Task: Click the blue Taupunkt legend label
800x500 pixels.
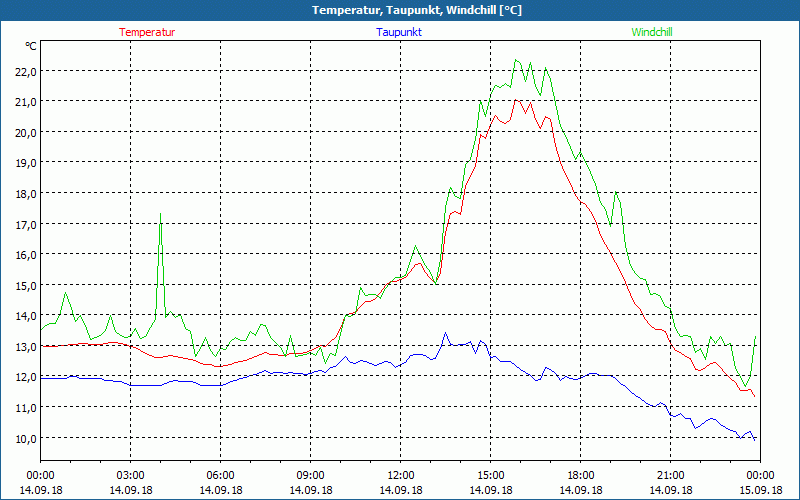Action: click(399, 32)
